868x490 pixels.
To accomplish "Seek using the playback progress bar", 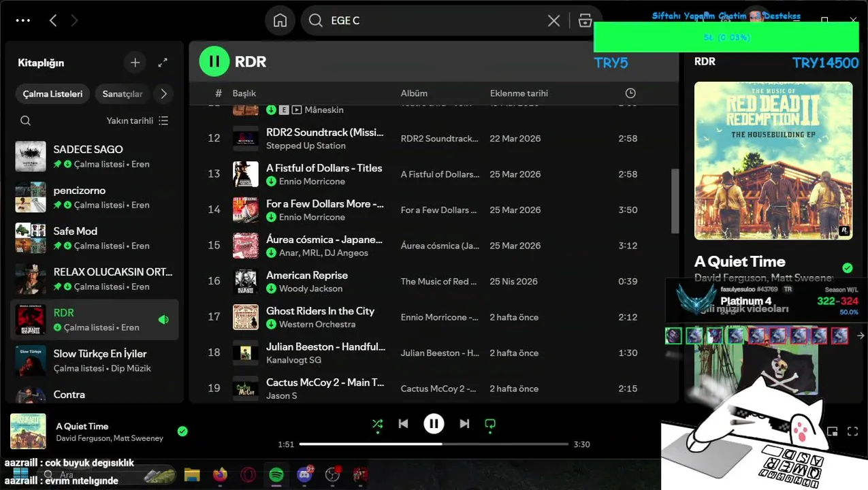I will 434,444.
